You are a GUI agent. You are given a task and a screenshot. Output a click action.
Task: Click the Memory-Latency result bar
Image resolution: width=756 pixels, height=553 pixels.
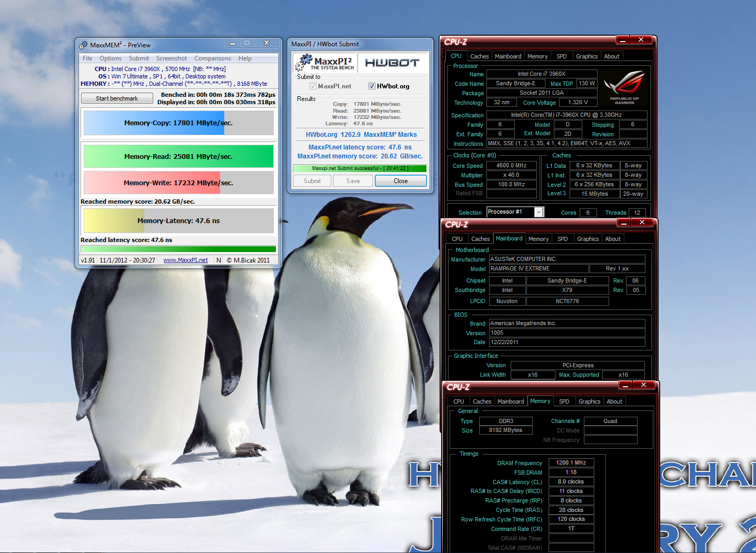coord(178,220)
